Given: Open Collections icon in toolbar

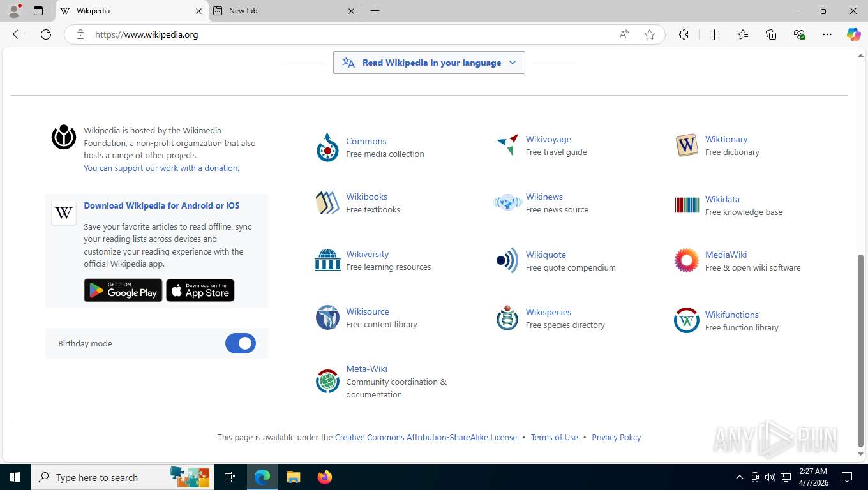Looking at the screenshot, I should 771,34.
